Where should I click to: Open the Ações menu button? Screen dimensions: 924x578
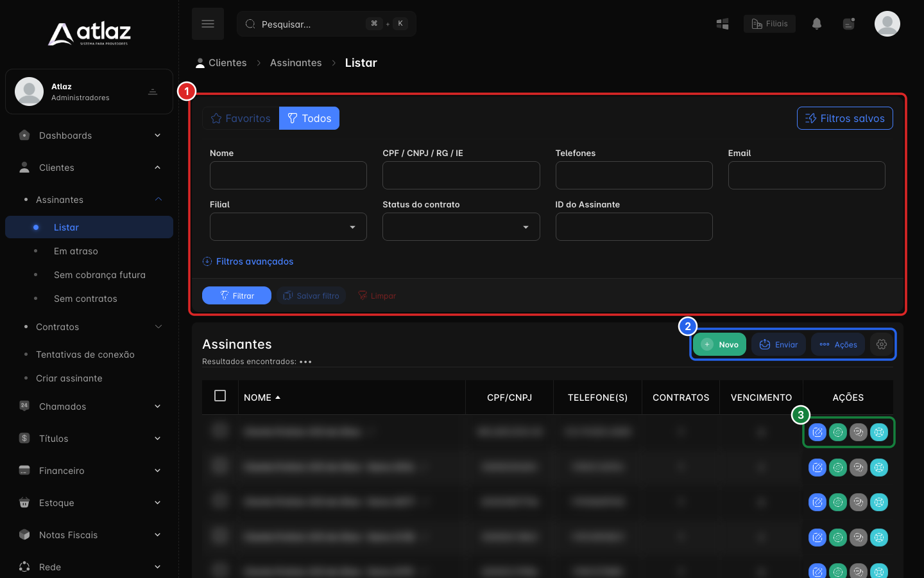(838, 344)
